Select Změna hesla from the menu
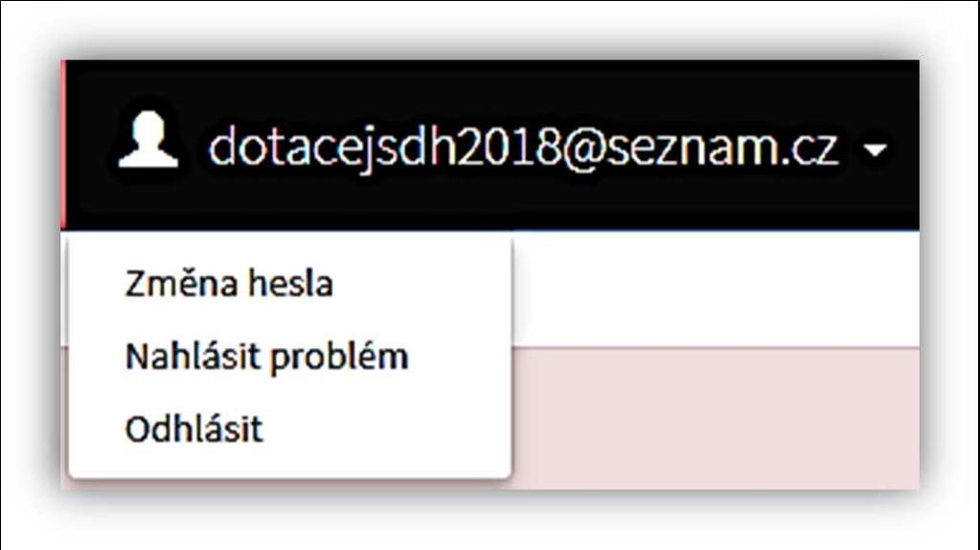The height and width of the screenshot is (550, 980). click(x=229, y=284)
